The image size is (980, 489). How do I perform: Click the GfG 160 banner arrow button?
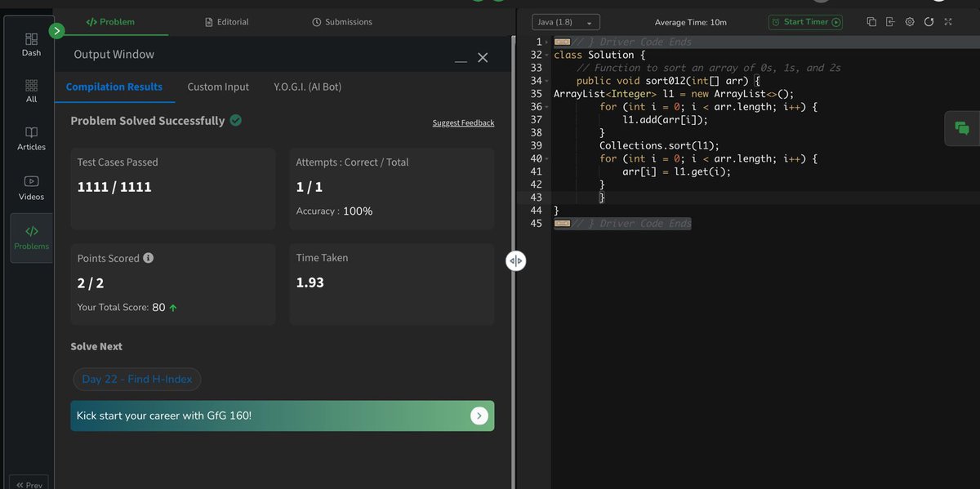tap(479, 416)
